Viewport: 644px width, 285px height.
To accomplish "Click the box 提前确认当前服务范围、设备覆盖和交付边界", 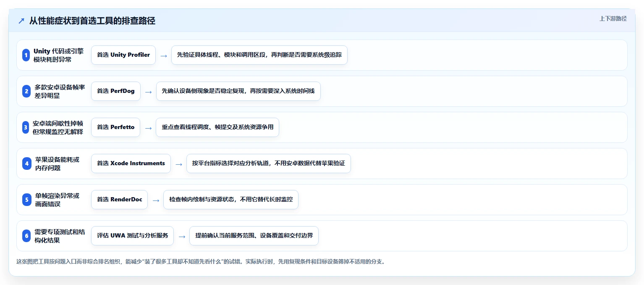I will click(x=254, y=236).
